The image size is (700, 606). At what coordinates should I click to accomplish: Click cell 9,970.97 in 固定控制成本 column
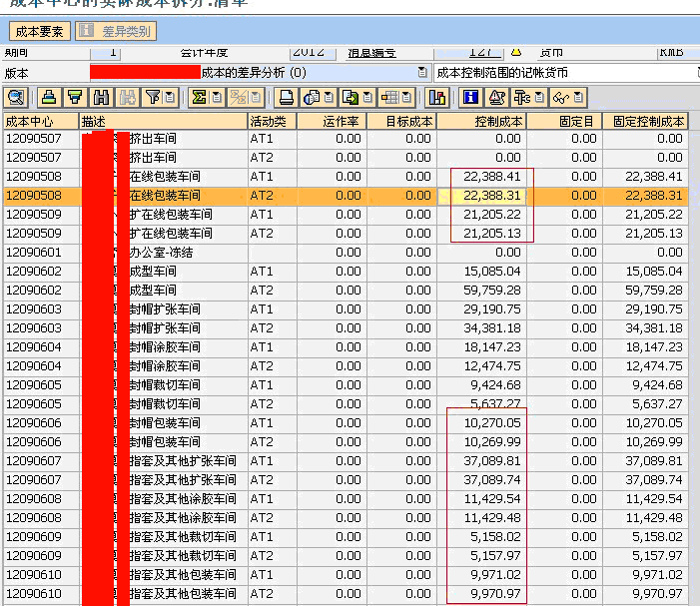click(645, 593)
